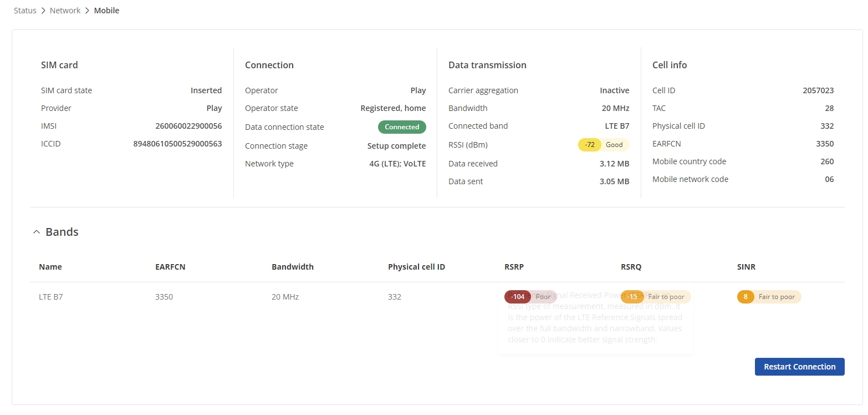The image size is (868, 415).
Task: Click the IMSI number value
Action: click(188, 126)
